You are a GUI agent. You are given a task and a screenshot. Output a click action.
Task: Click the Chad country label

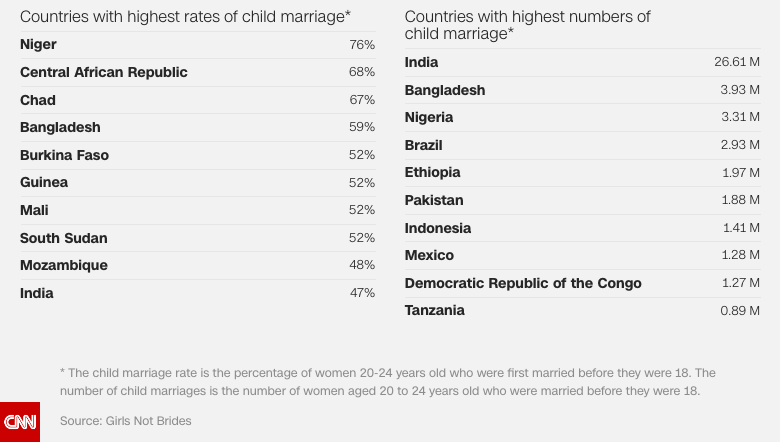coord(38,100)
